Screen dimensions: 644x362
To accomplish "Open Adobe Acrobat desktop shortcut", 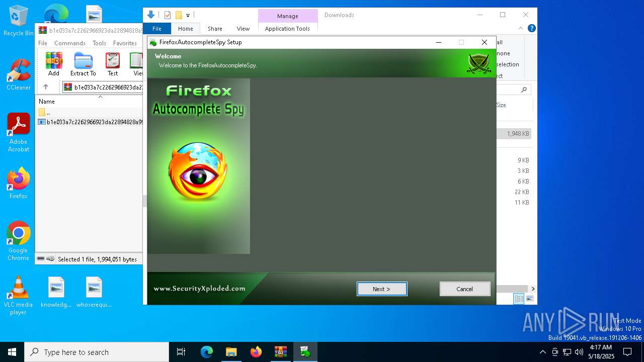I will 18,133.
